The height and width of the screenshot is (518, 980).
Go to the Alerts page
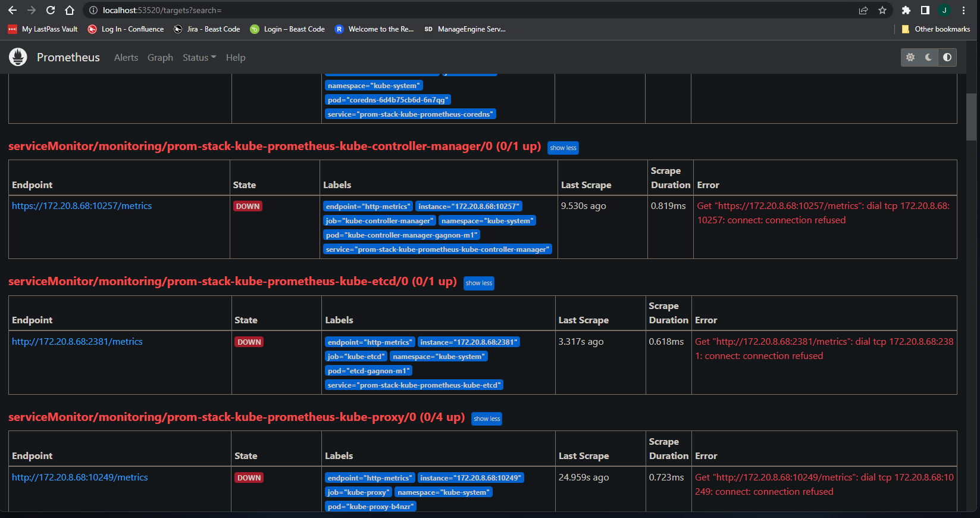pos(126,58)
